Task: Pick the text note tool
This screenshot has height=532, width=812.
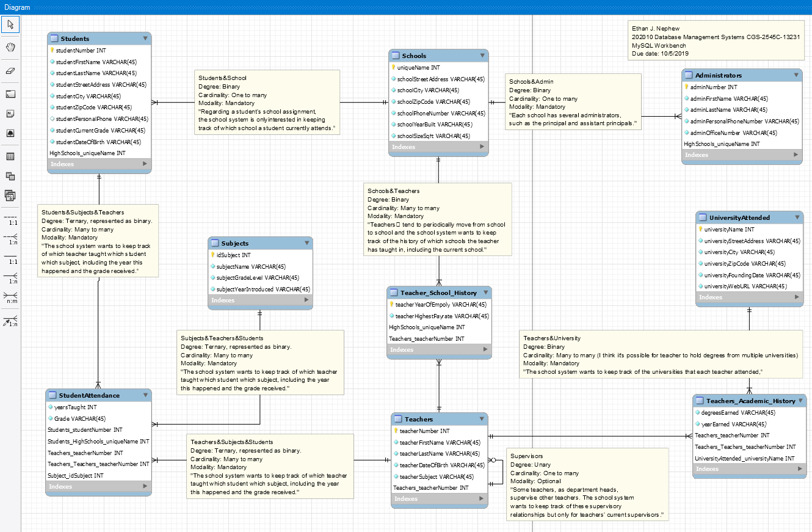Action: tap(10, 114)
